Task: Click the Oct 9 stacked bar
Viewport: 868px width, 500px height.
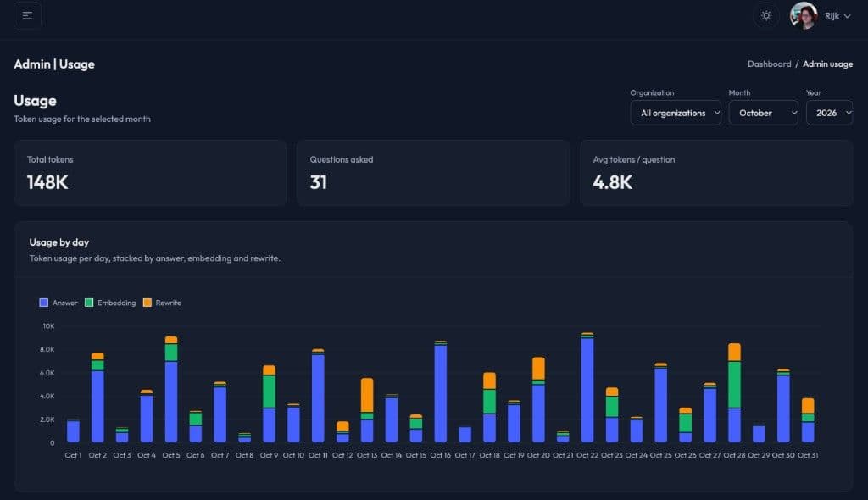Action: click(269, 403)
